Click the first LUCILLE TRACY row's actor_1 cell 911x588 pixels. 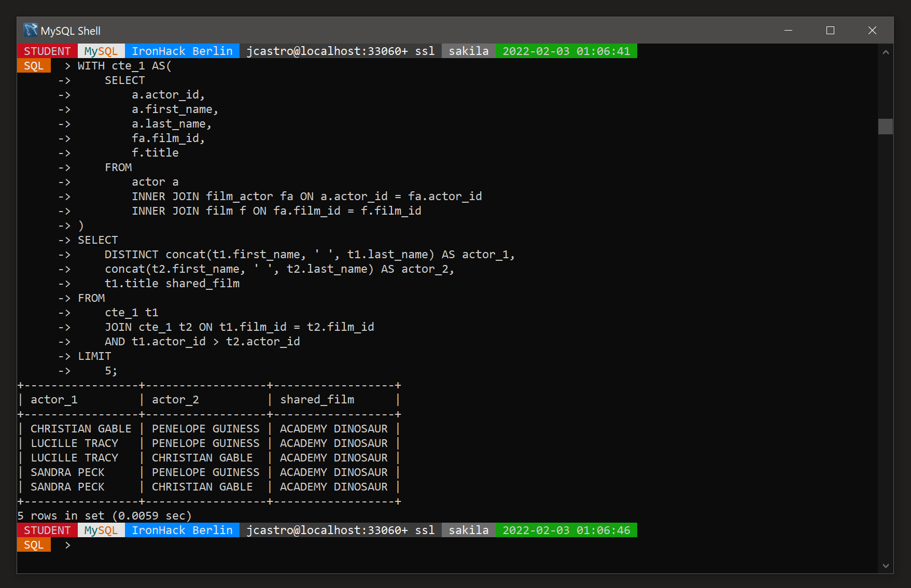(x=74, y=443)
